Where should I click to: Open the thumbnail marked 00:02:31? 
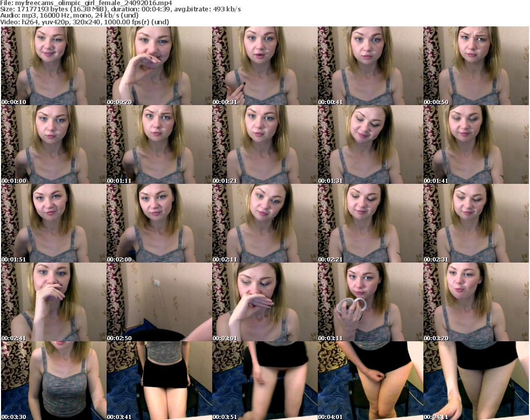tap(476, 223)
